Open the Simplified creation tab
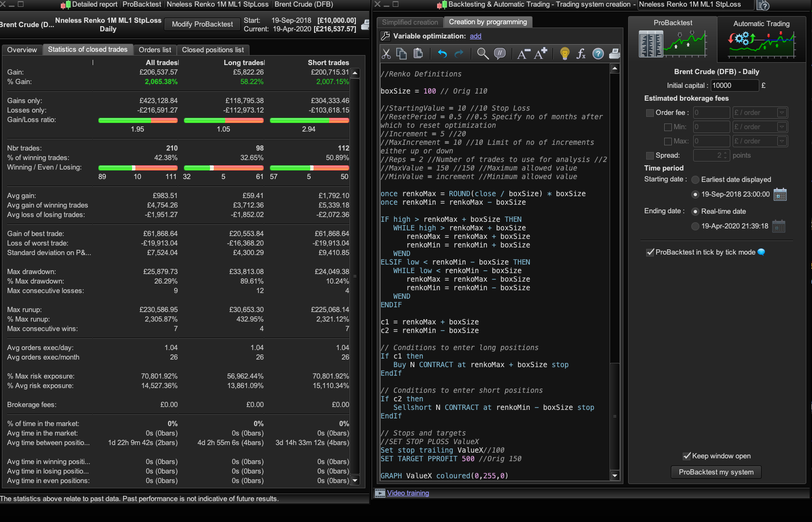 click(410, 22)
